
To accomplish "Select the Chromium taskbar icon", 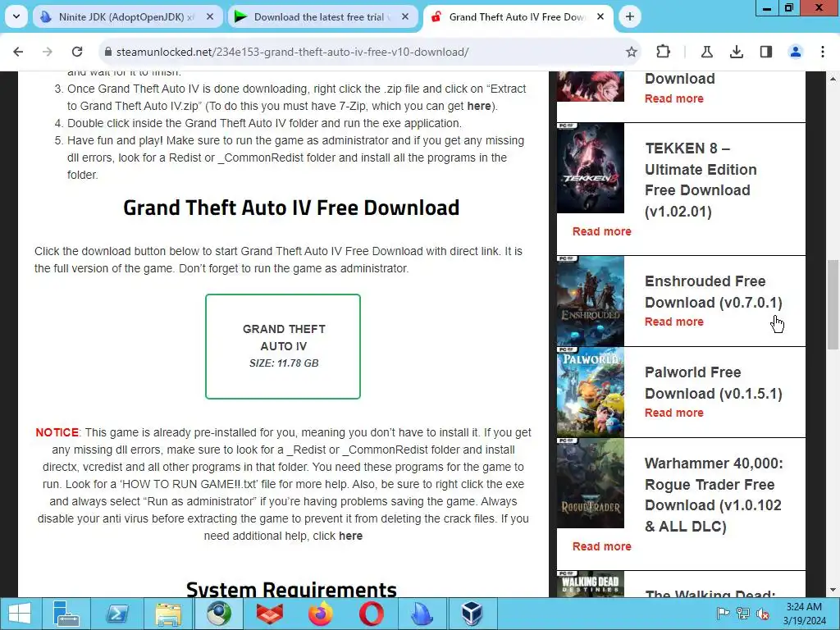I will tap(219, 614).
